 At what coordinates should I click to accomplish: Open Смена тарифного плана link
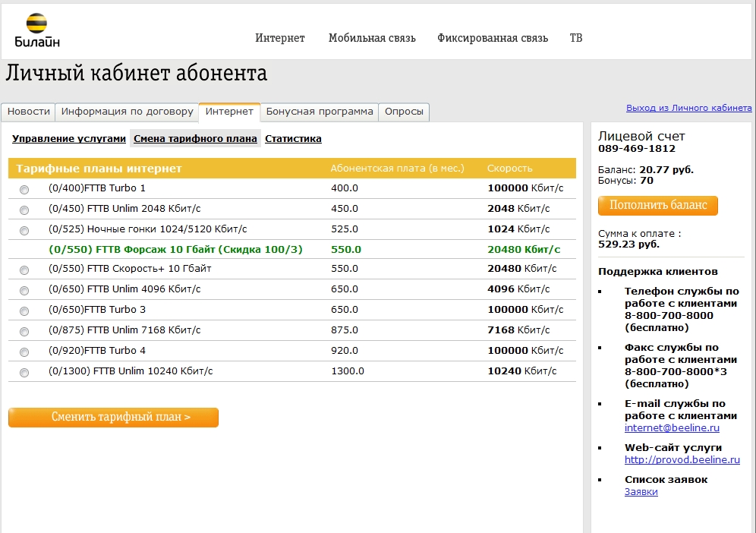tap(195, 138)
